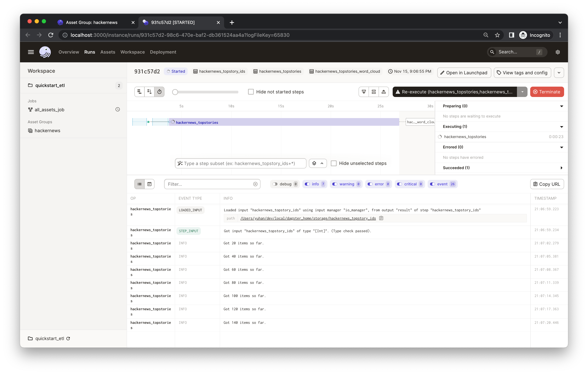
Task: Enable the debug log level toggle
Action: (275, 184)
